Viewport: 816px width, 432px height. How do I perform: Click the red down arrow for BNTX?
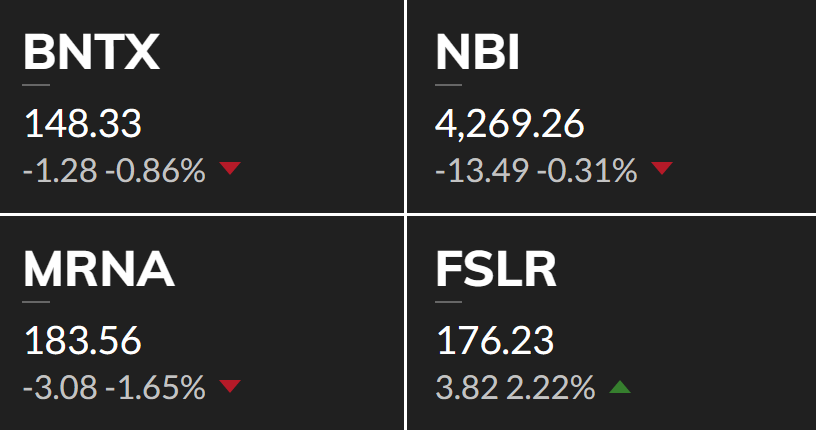tap(230, 169)
